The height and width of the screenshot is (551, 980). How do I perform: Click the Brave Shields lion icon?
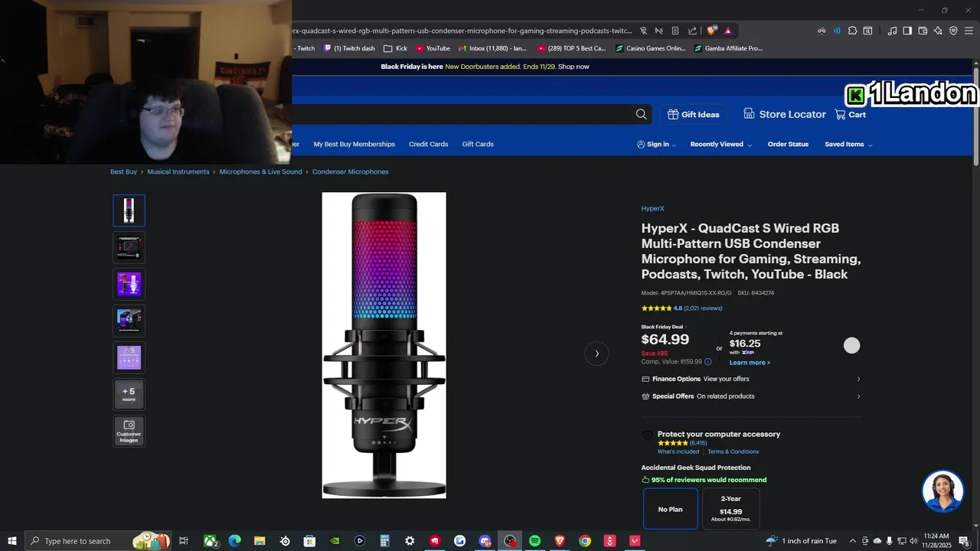(711, 31)
